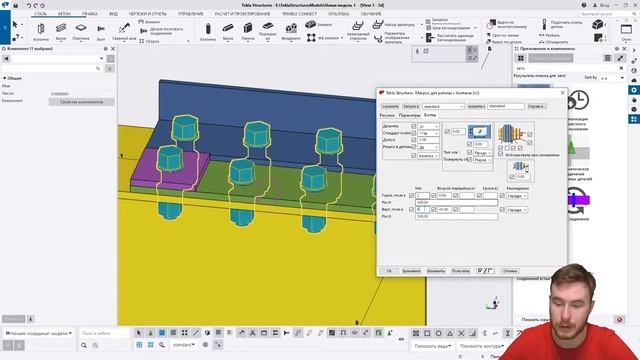Select the steel Beam (Балка) tool

tap(61, 31)
